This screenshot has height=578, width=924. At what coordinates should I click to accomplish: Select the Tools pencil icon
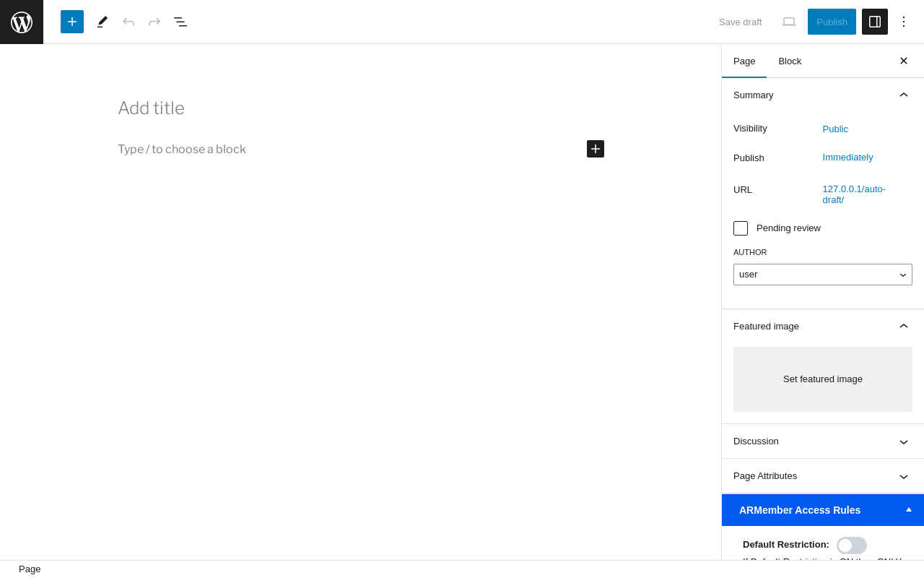(x=103, y=22)
